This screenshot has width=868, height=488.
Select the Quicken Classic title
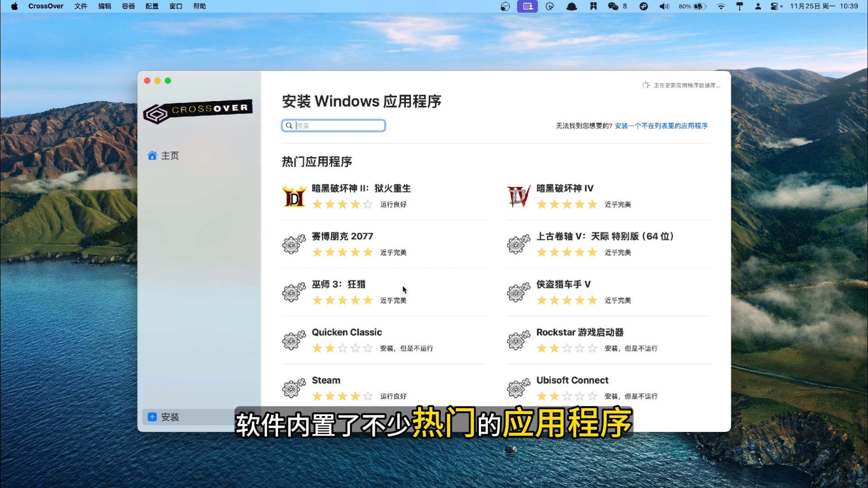[347, 332]
